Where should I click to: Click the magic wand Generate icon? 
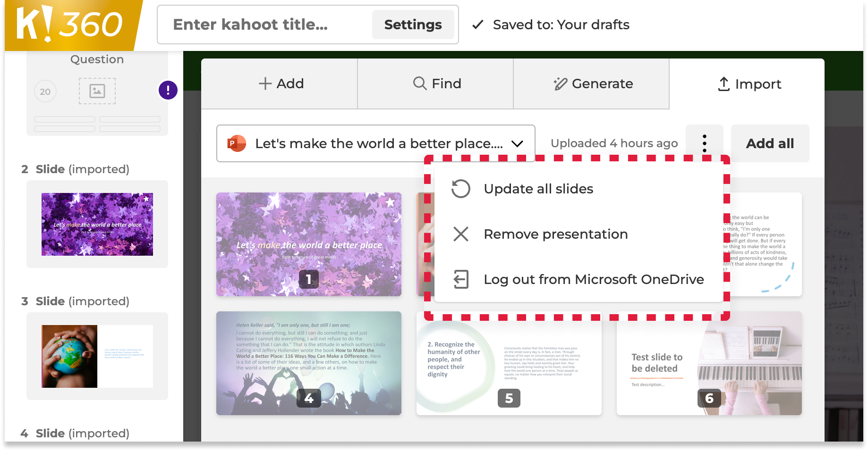(560, 84)
